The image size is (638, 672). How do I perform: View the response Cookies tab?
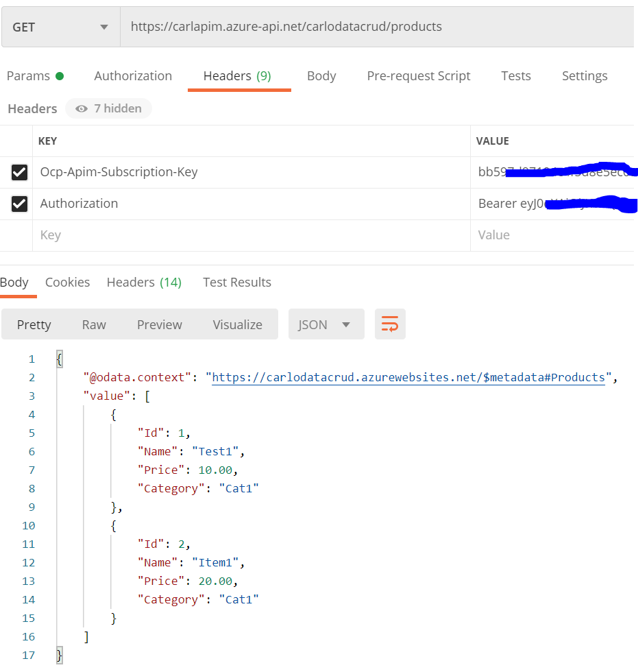[67, 282]
